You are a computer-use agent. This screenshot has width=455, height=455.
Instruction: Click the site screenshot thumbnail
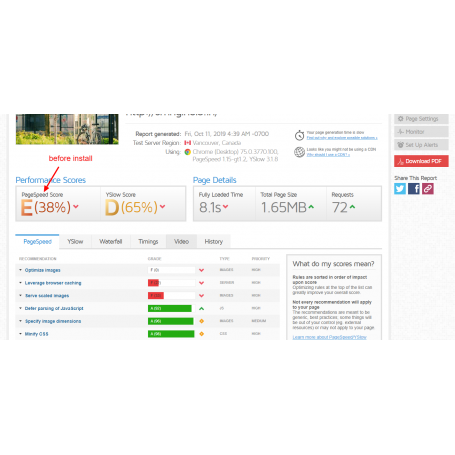67,129
